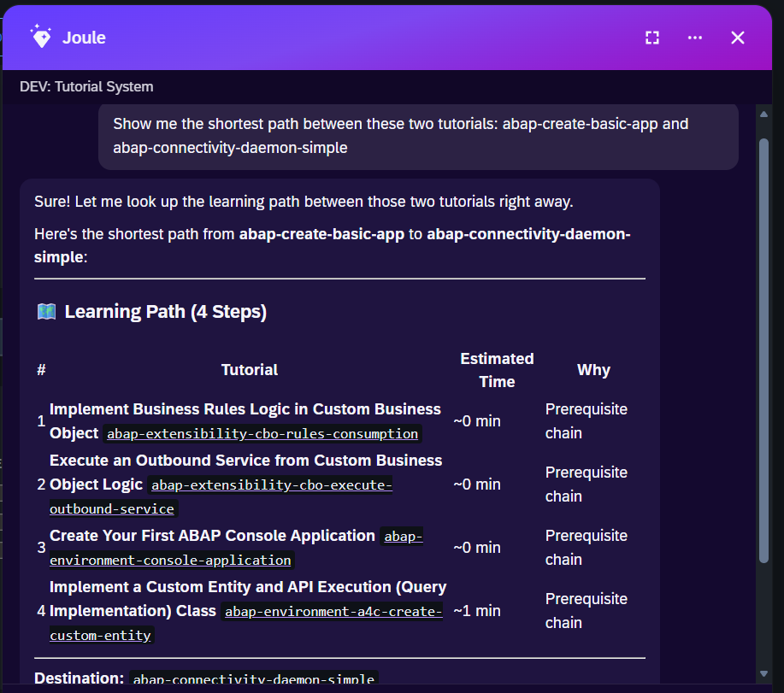Viewport: 784px width, 693px height.
Task: Click the '#' column header
Action: (42, 370)
